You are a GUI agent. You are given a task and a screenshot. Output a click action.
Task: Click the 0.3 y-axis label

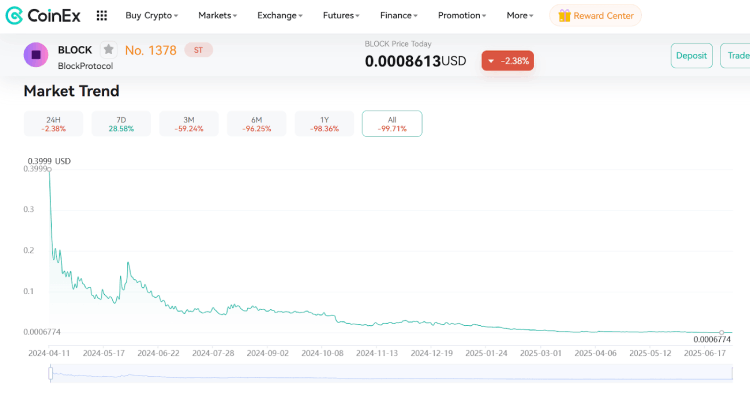click(x=29, y=209)
